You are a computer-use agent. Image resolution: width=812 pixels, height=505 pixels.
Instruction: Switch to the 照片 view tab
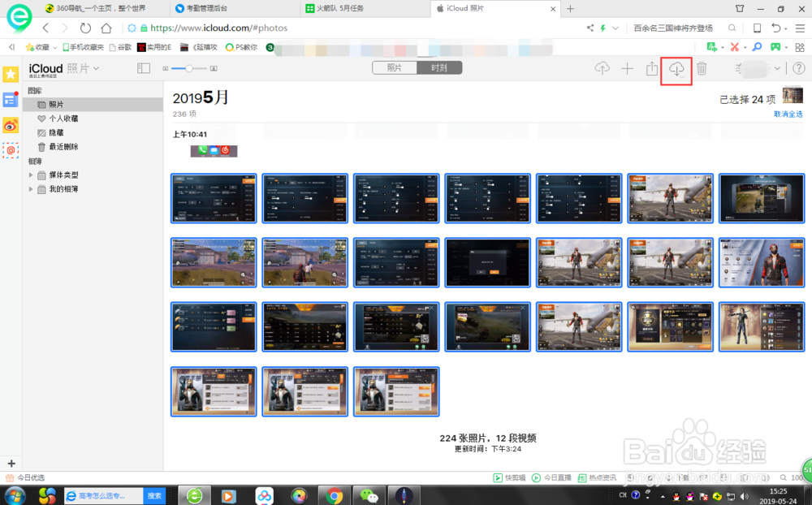[x=394, y=68]
